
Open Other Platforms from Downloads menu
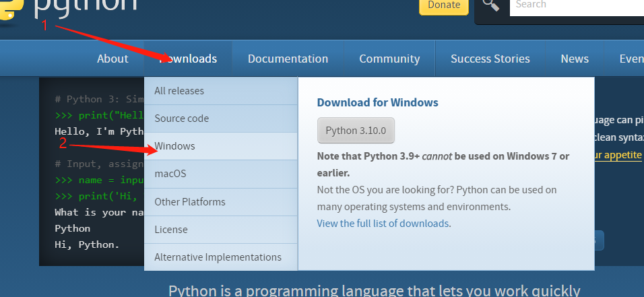tap(190, 202)
